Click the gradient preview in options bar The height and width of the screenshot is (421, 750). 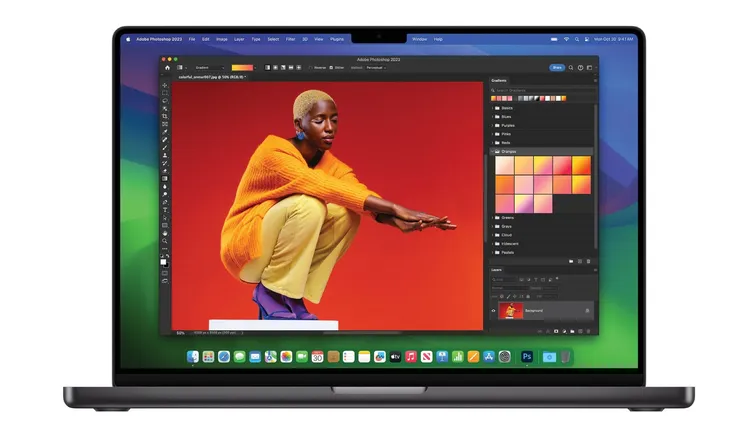[x=242, y=67]
